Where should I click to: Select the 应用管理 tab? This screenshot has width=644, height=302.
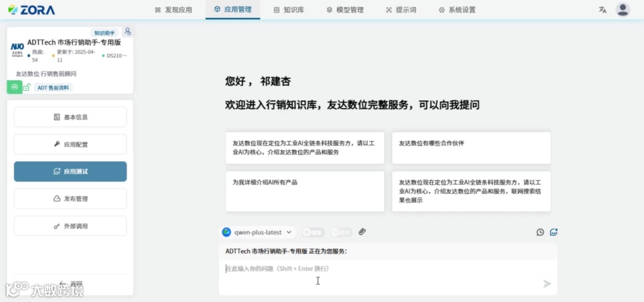tap(233, 10)
